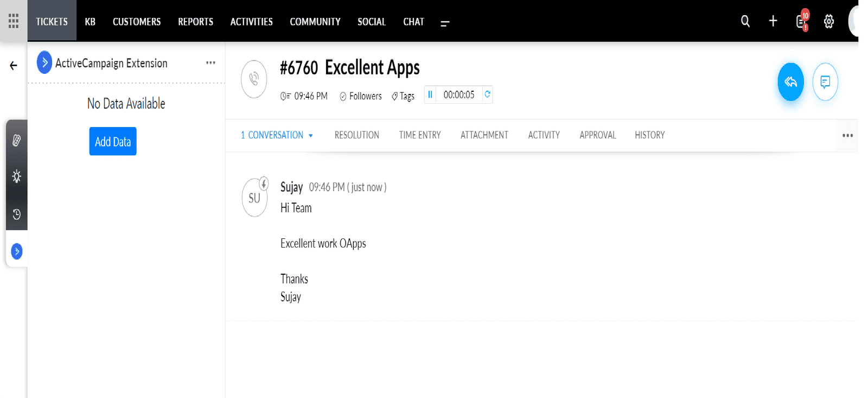Open the Chat module
Image resolution: width=868 pixels, height=398 pixels.
click(413, 22)
